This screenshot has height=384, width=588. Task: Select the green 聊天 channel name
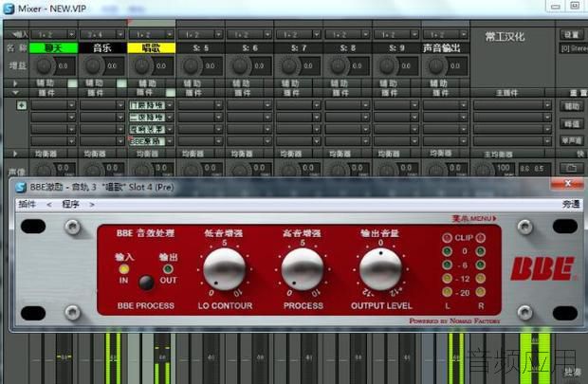click(x=53, y=47)
